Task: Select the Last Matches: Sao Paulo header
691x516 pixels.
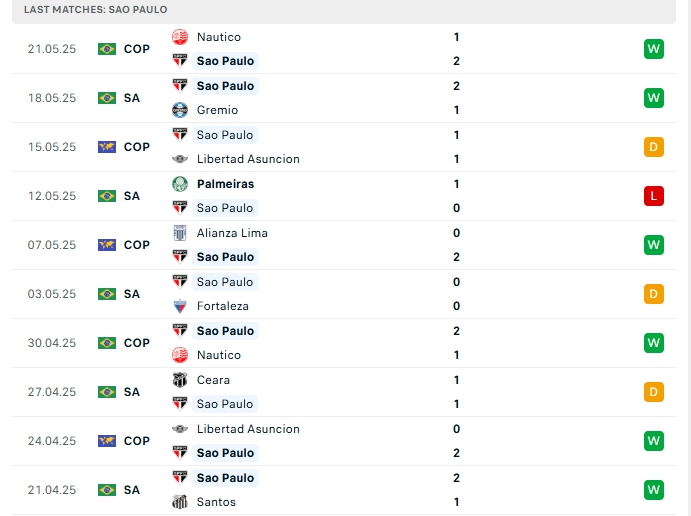Action: tap(96, 9)
